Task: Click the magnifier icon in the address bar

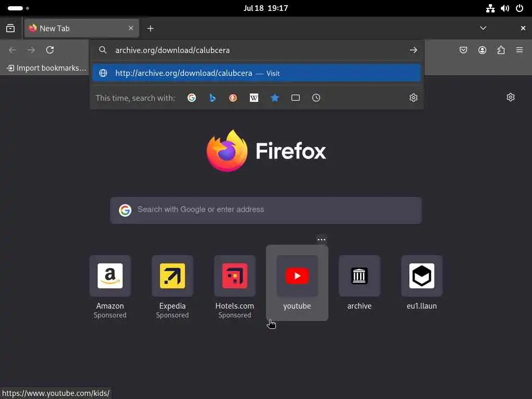Action: [103, 50]
